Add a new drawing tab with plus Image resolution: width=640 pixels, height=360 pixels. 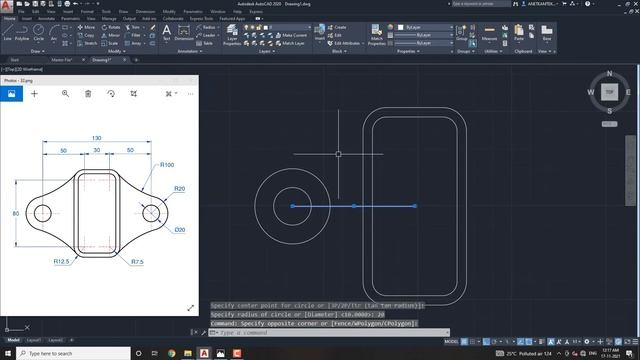[136, 60]
